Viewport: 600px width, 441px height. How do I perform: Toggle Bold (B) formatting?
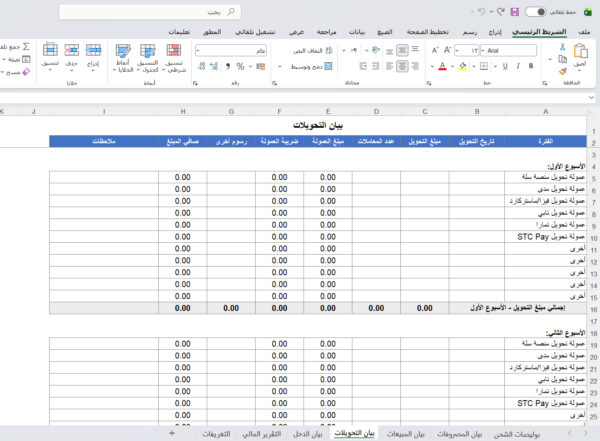click(531, 66)
